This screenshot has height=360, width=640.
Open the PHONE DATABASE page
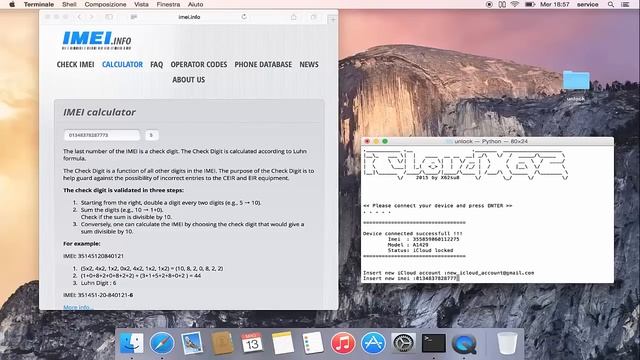[x=263, y=64]
